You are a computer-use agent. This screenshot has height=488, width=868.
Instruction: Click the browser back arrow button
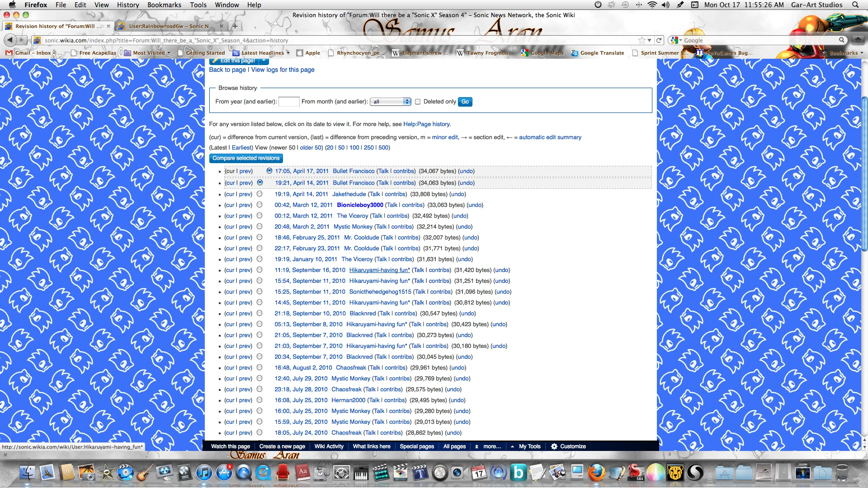click(10, 40)
